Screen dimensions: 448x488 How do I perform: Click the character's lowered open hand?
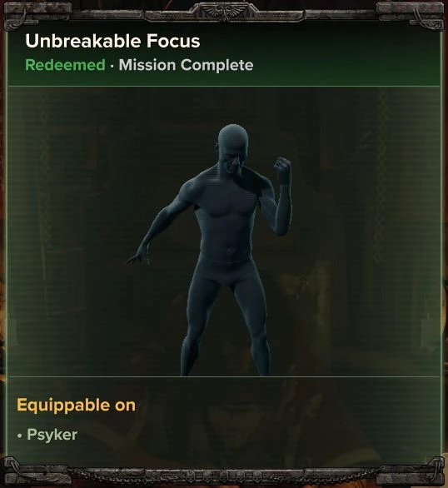click(138, 256)
